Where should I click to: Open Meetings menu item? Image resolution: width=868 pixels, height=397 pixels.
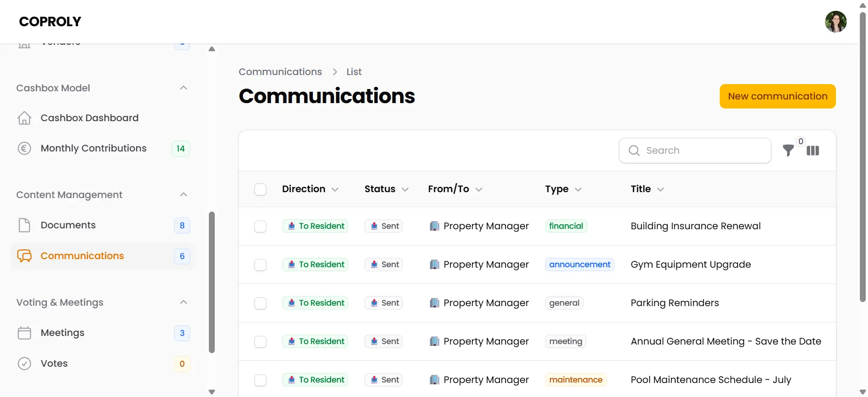(x=104, y=333)
